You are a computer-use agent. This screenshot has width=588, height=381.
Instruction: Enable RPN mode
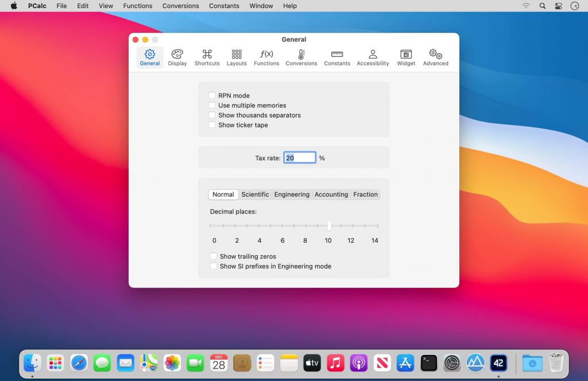pyautogui.click(x=212, y=95)
